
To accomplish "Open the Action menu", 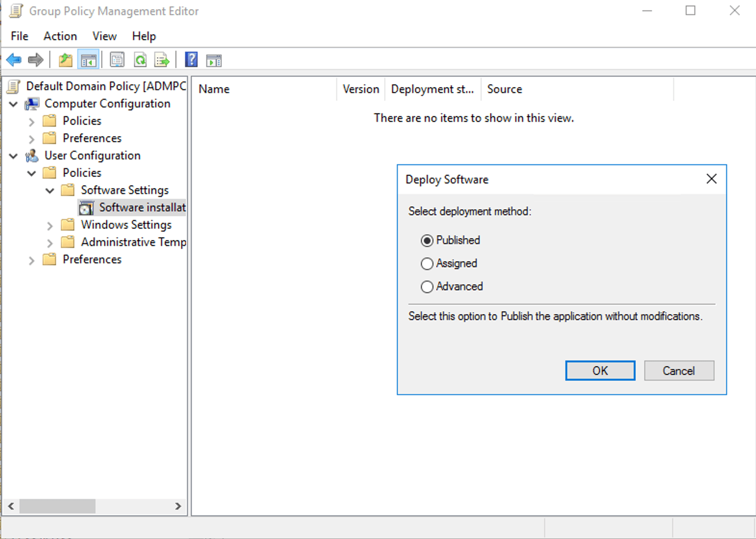I will coord(60,36).
